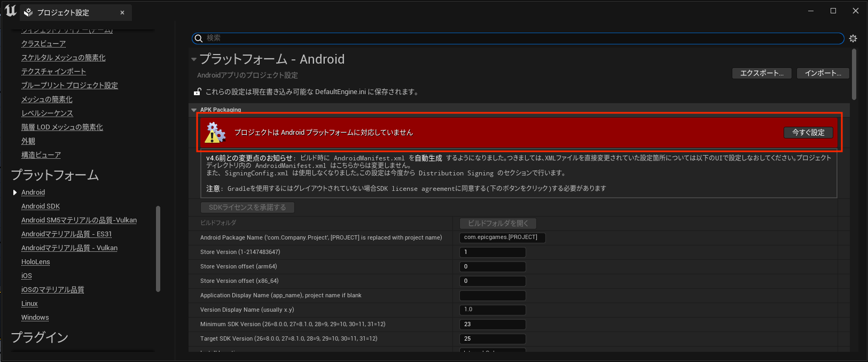The width and height of the screenshot is (868, 362).
Task: Open 階層 LOD メッシュの簡素化 settings
Action: (x=62, y=127)
